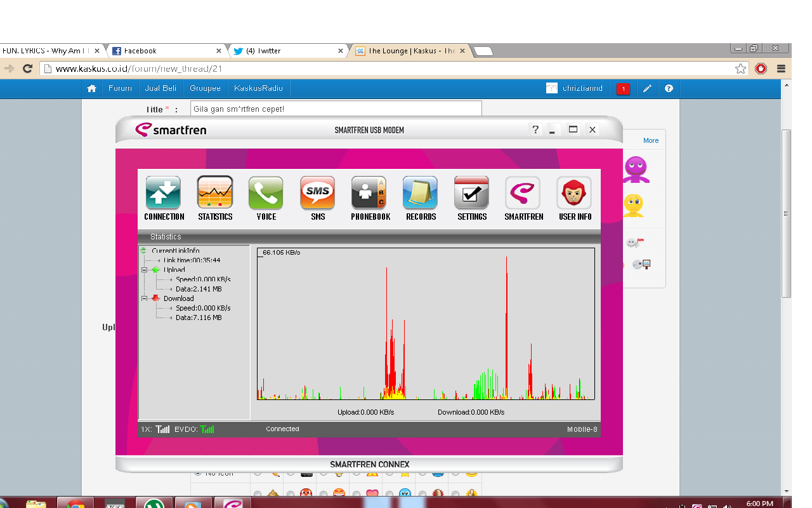This screenshot has height=508, width=812.
Task: Open a new browser tab
Action: click(483, 51)
